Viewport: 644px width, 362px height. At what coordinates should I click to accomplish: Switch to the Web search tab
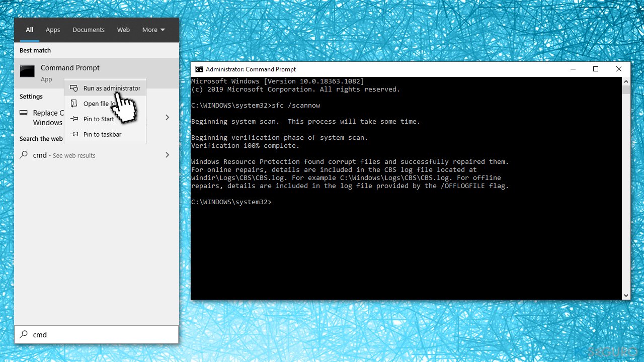click(x=123, y=30)
